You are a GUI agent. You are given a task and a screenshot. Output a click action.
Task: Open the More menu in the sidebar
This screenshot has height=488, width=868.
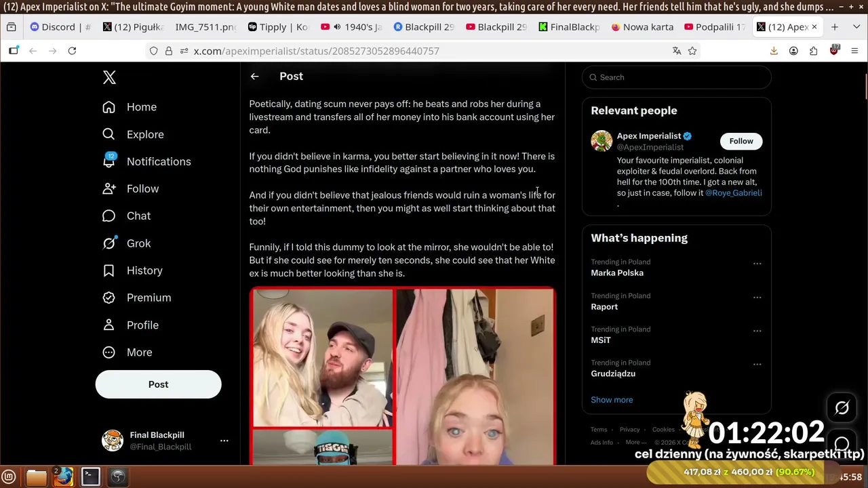coord(127,352)
